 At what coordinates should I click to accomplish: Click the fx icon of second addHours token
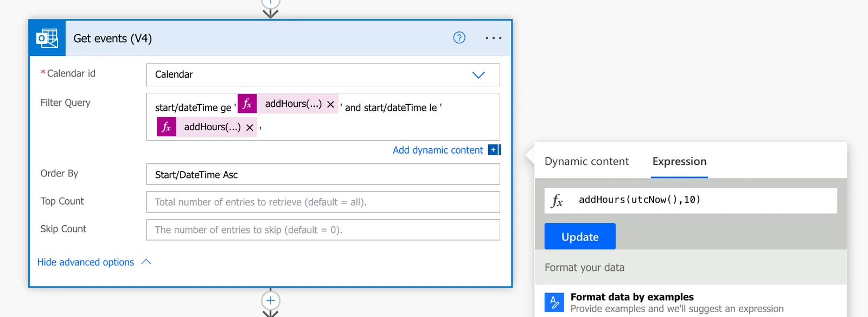pos(167,127)
